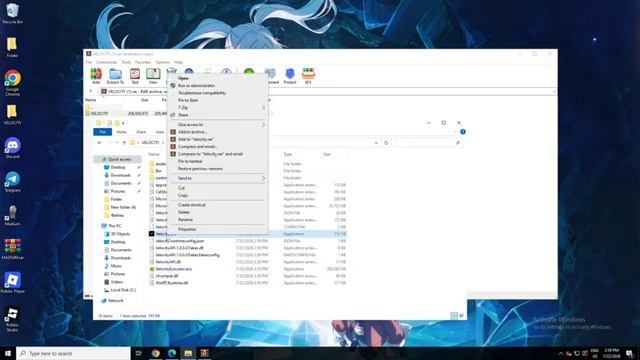Click Explorer up-one-level arrow
Viewport: 640px width, 360px height.
[x=124, y=143]
